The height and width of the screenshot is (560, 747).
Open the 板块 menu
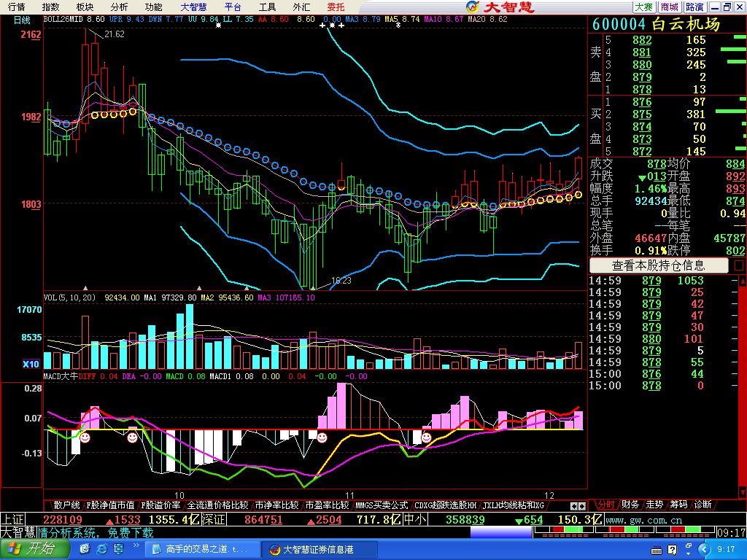85,7
